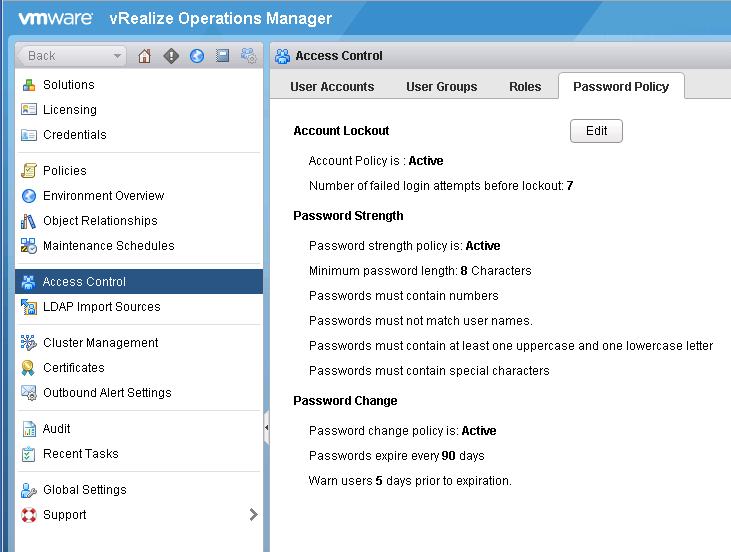
Task: Click the Access Control users icon in sidebar
Action: (28, 282)
